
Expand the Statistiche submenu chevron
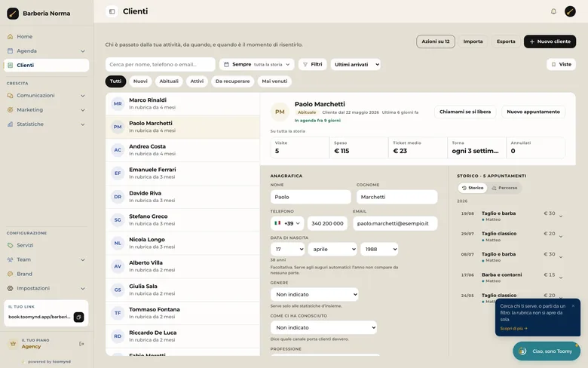click(82, 124)
